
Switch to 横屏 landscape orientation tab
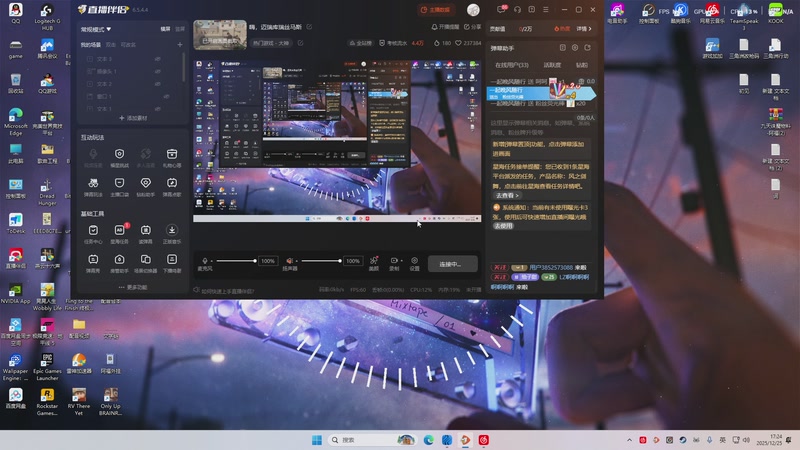click(165, 29)
